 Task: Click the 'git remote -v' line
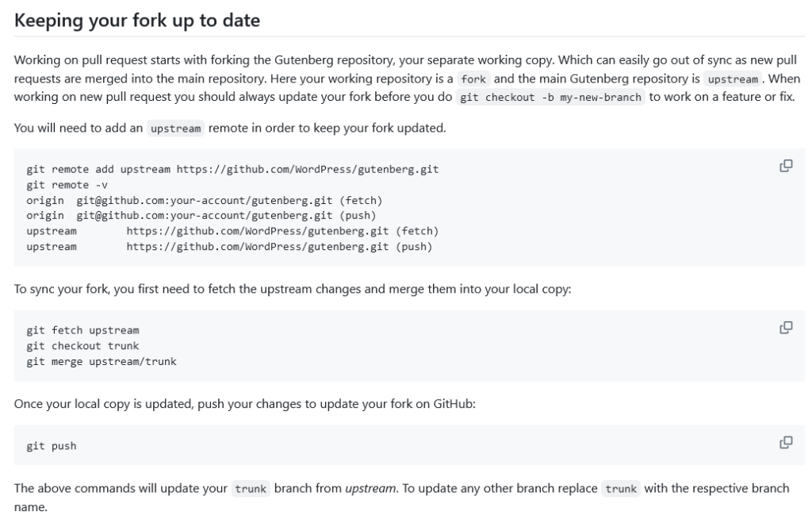[x=67, y=185]
